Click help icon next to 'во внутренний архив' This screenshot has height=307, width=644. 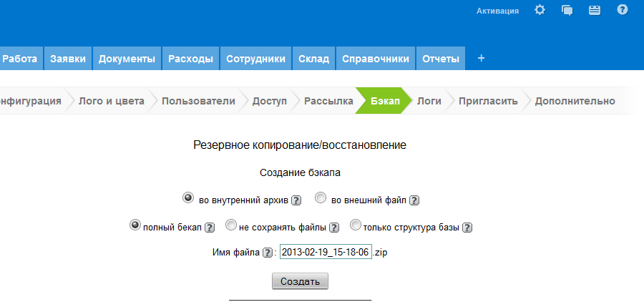pos(296,201)
